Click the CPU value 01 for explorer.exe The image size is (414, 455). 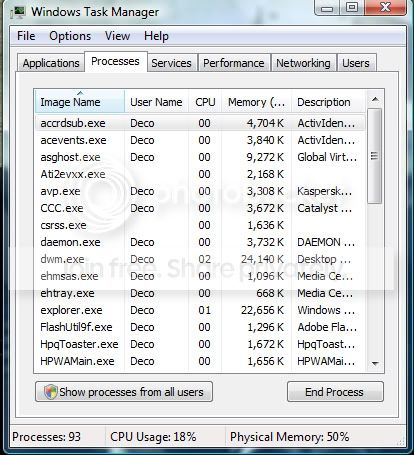click(x=204, y=310)
